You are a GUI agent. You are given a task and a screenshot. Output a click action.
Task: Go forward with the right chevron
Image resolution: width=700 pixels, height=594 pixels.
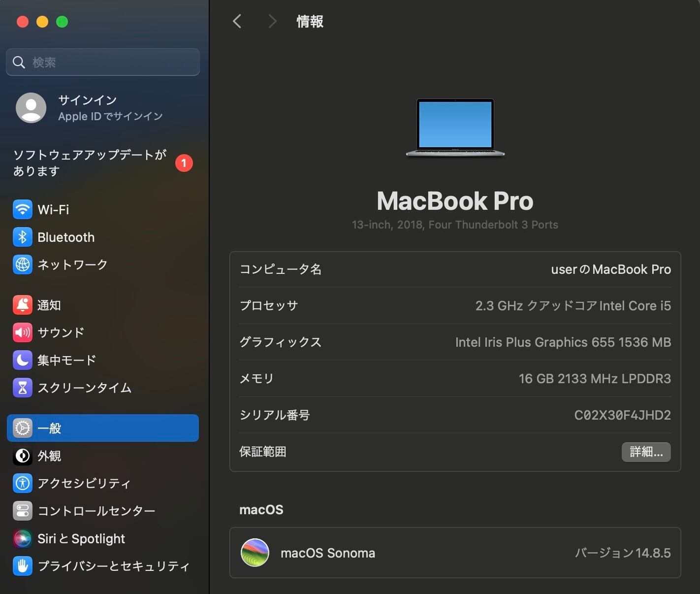point(272,21)
